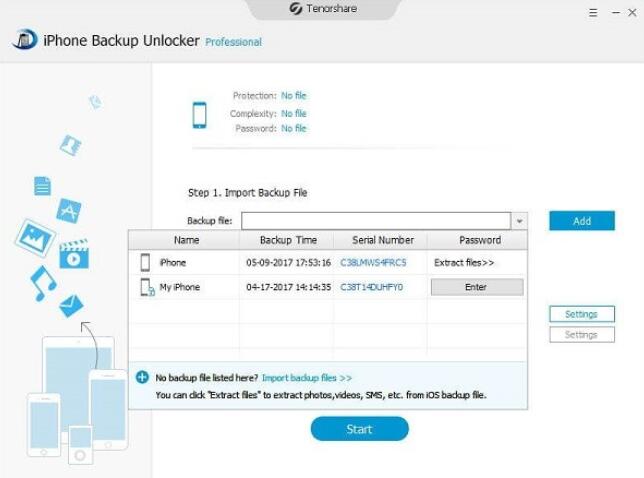The height and width of the screenshot is (478, 644).
Task: Click the Name column header
Action: coord(186,240)
